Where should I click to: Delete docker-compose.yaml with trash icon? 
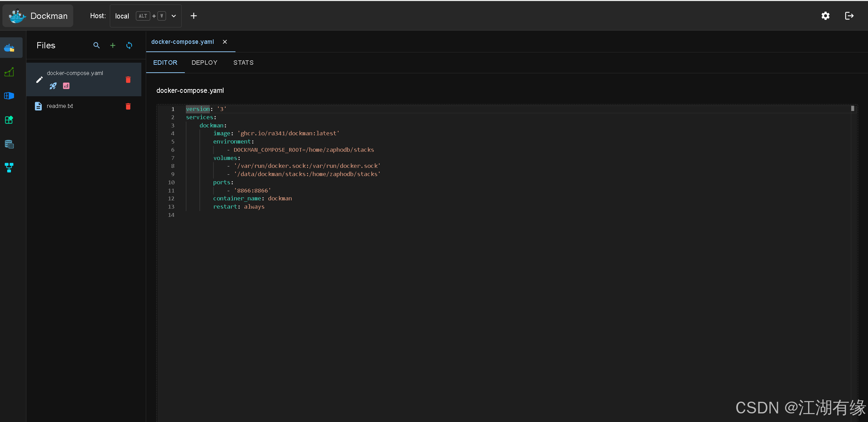[x=128, y=79]
